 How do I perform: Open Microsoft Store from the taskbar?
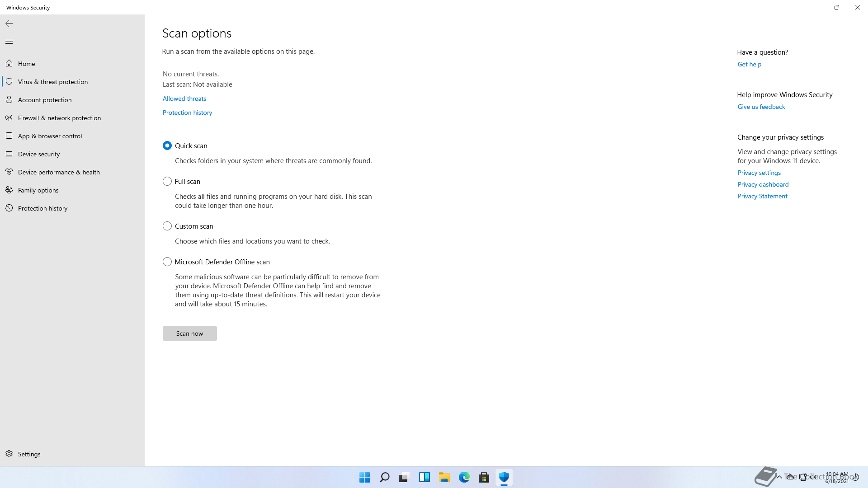point(484,477)
